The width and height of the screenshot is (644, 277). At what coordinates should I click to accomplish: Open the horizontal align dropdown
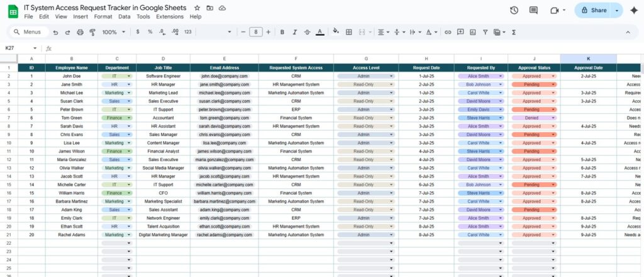coord(383,32)
